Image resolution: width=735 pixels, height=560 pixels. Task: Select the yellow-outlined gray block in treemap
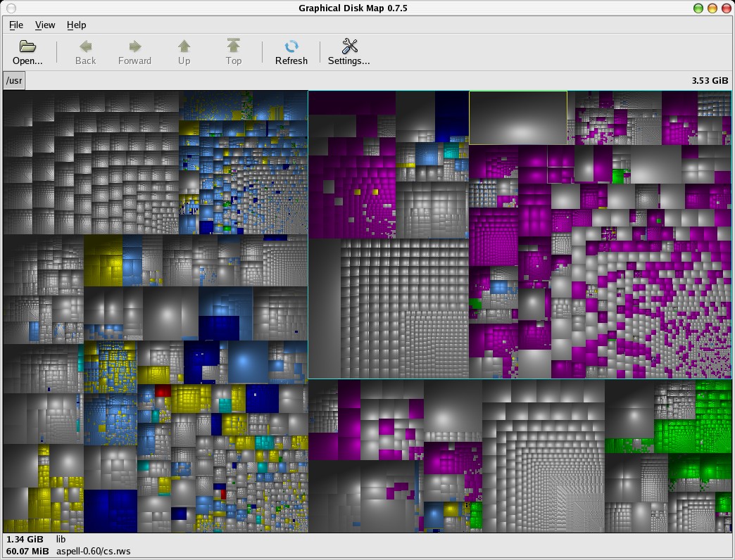pos(517,117)
